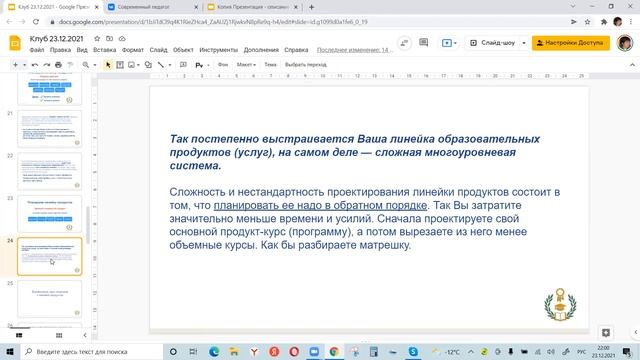Open comment history
This screenshot has width=640, height=360.
click(424, 42)
